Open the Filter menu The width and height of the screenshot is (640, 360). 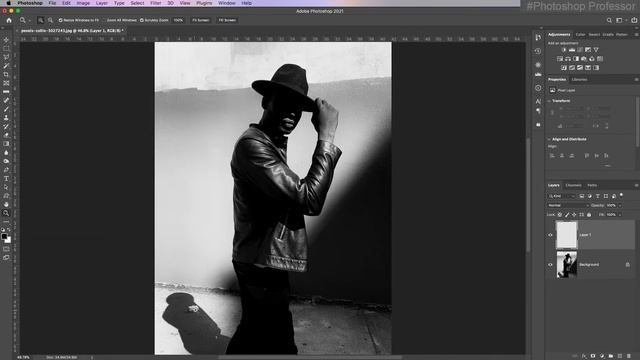156,3
